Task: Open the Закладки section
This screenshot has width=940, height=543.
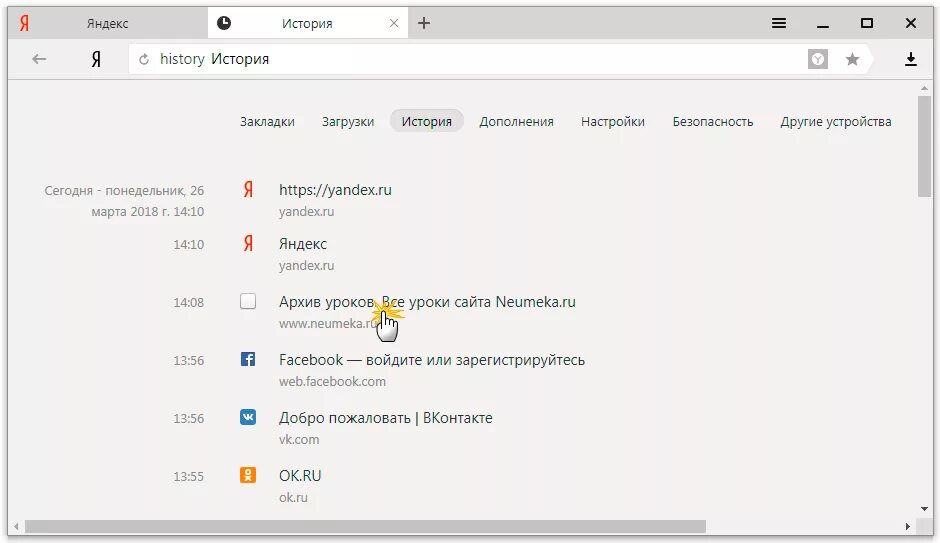Action: tap(267, 122)
